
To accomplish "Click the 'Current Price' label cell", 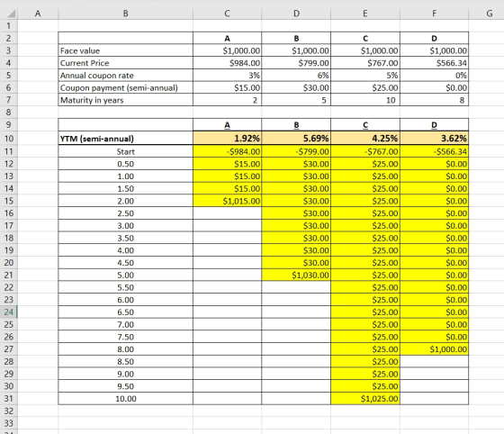I will 126,63.
